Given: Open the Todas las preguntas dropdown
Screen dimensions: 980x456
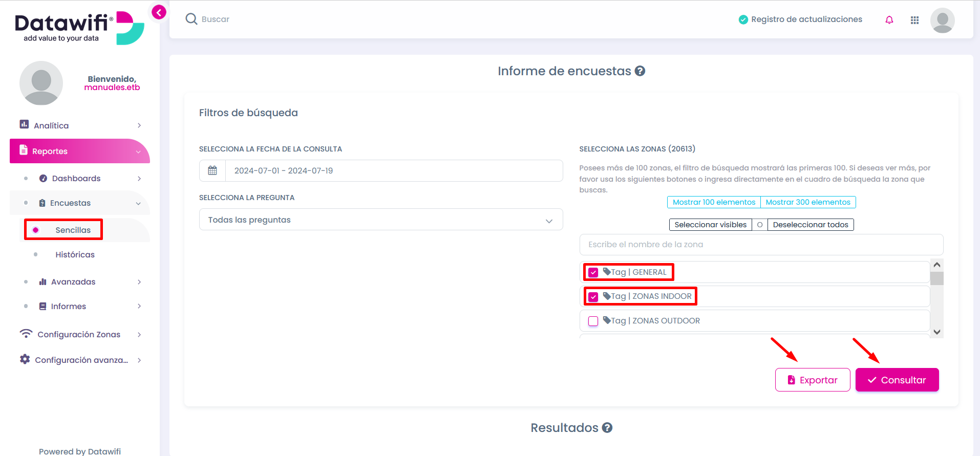Looking at the screenshot, I should [x=381, y=220].
